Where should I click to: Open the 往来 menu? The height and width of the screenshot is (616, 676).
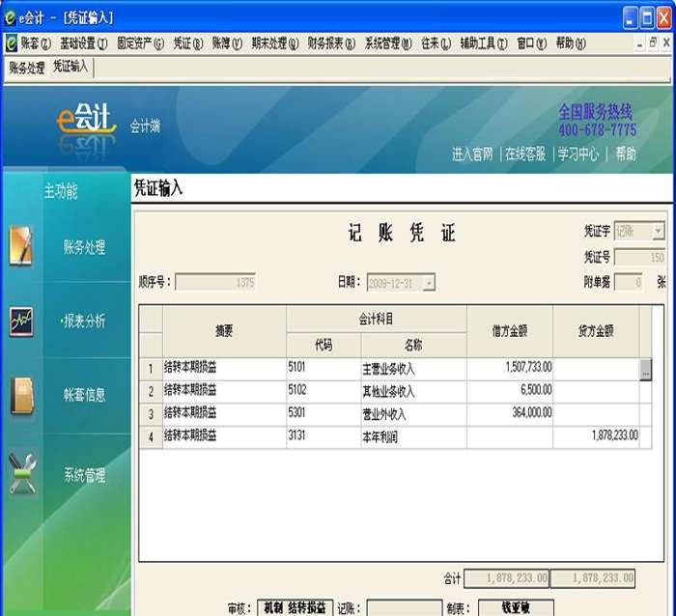tap(437, 43)
